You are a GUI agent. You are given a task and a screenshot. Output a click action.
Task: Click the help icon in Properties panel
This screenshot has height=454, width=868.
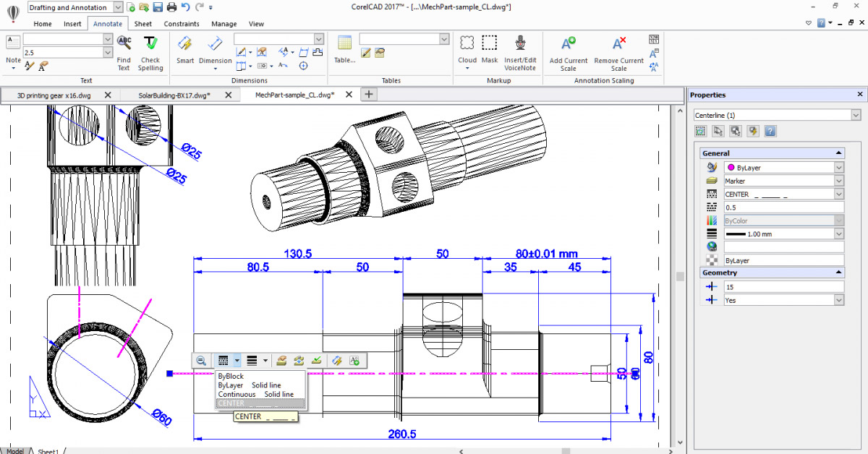[770, 132]
